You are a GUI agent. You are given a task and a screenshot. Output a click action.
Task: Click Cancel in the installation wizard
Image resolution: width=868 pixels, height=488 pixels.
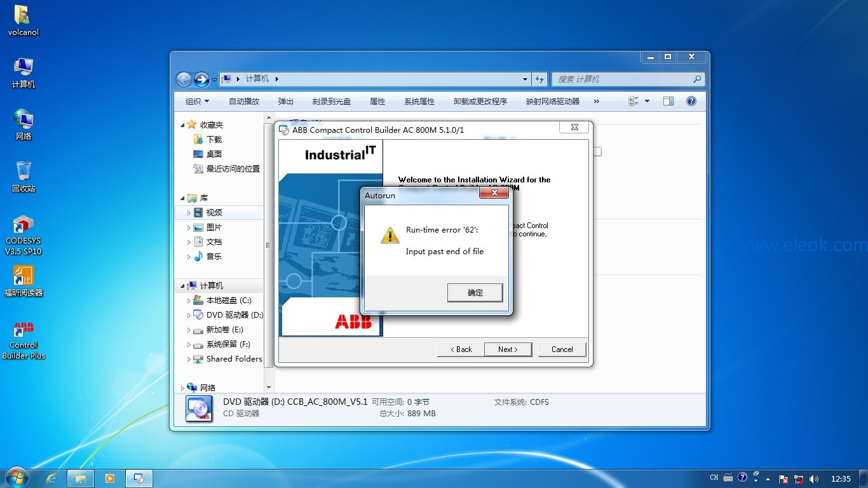[562, 349]
